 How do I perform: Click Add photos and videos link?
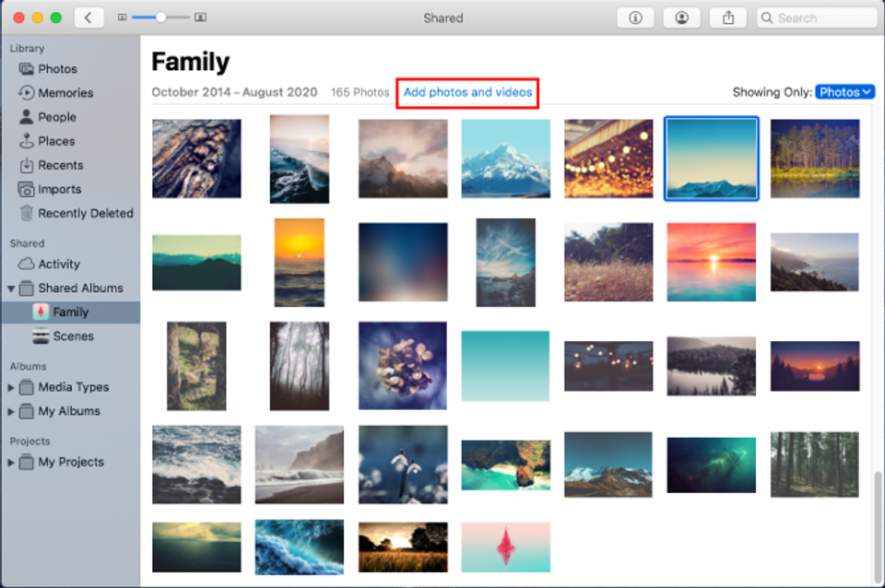pyautogui.click(x=468, y=92)
